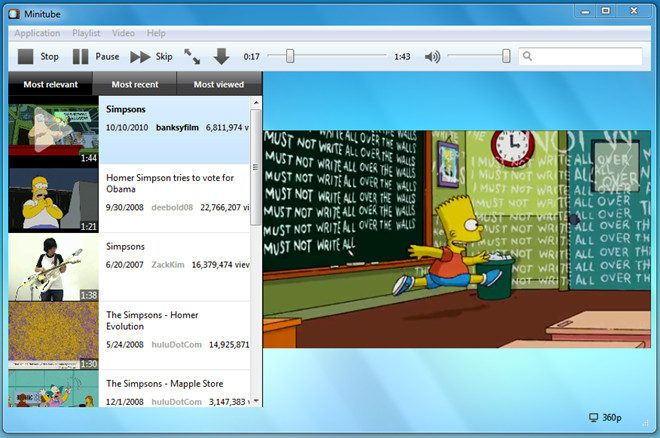Click the playlist scrollbar up arrow

(x=256, y=103)
